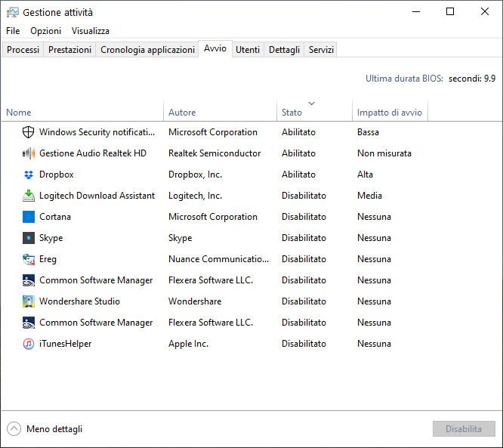
Task: Switch to the Prestazioni tab
Action: (x=69, y=49)
